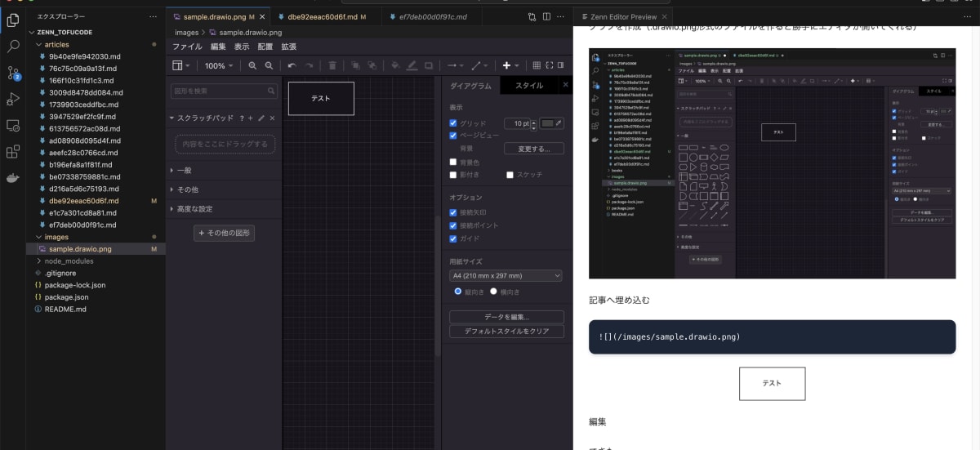The height and width of the screenshot is (450, 980).
Task: Toggle the 接続ポイント checkbox
Action: [453, 225]
